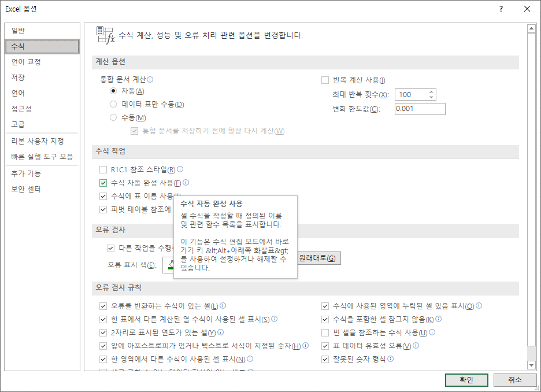The width and height of the screenshot is (541, 392).
Task: Click the scrollbar down arrow
Action: (531, 365)
